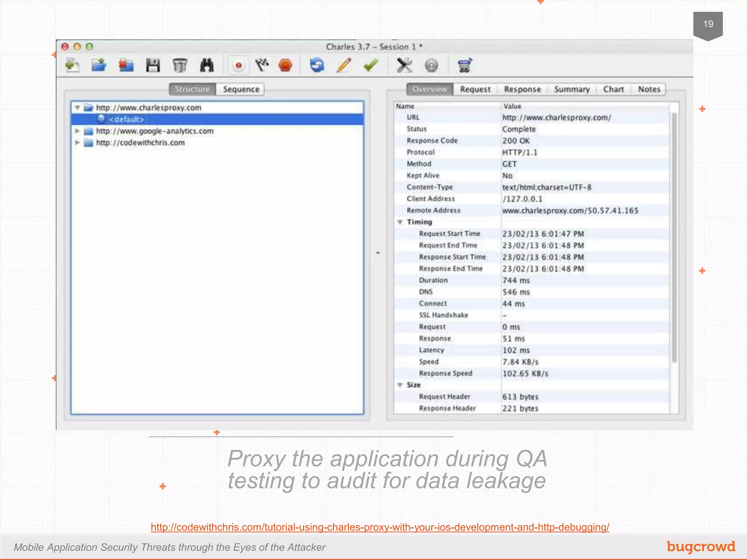Expand the www.google-analytics.com tree node
This screenshot has width=747, height=560.
tap(77, 131)
